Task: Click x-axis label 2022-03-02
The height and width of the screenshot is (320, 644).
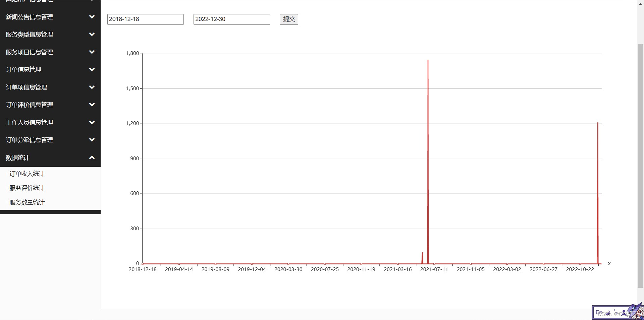Action: pyautogui.click(x=507, y=269)
